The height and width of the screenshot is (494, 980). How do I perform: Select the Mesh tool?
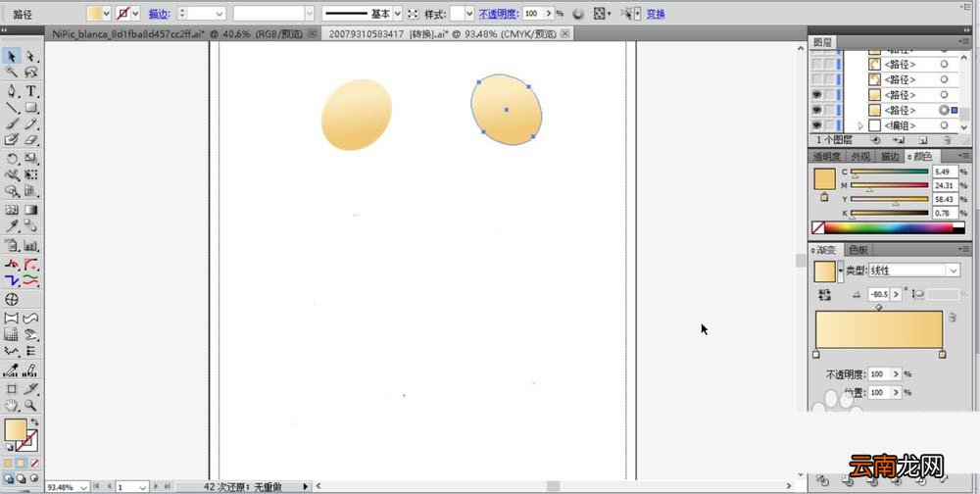11,210
